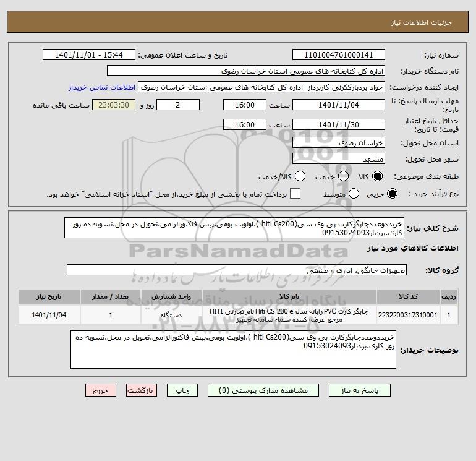476x461 pixels.
Task: Select the کالا radio button
Action: point(377,176)
